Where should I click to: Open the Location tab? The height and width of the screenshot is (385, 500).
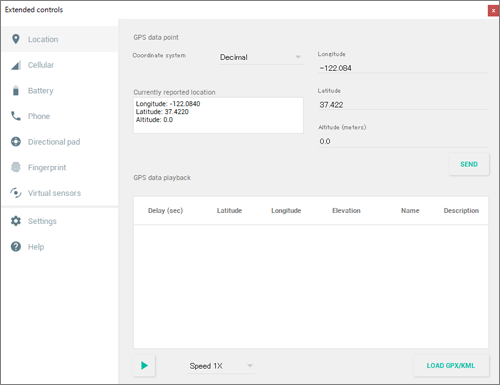[x=60, y=39]
